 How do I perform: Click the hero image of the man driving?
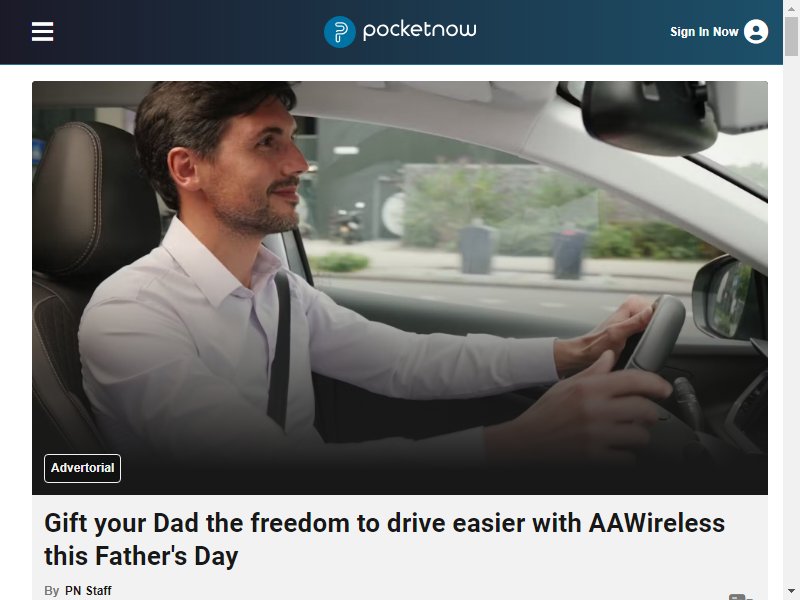399,288
